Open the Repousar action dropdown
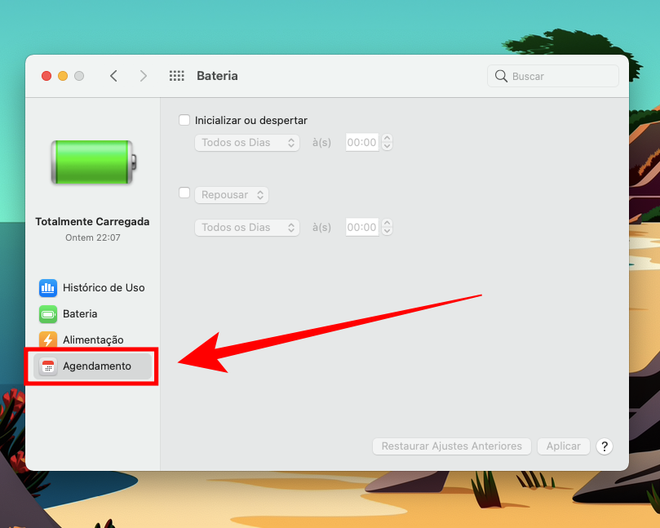Image resolution: width=660 pixels, height=528 pixels. [x=232, y=195]
